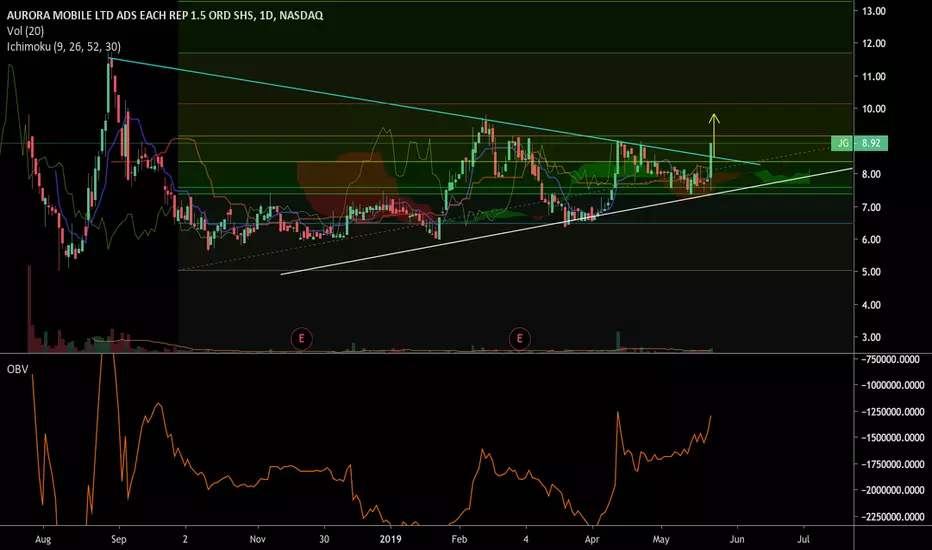Click the 11.00 price axis label
Screen dimensions: 932x550
click(x=873, y=76)
